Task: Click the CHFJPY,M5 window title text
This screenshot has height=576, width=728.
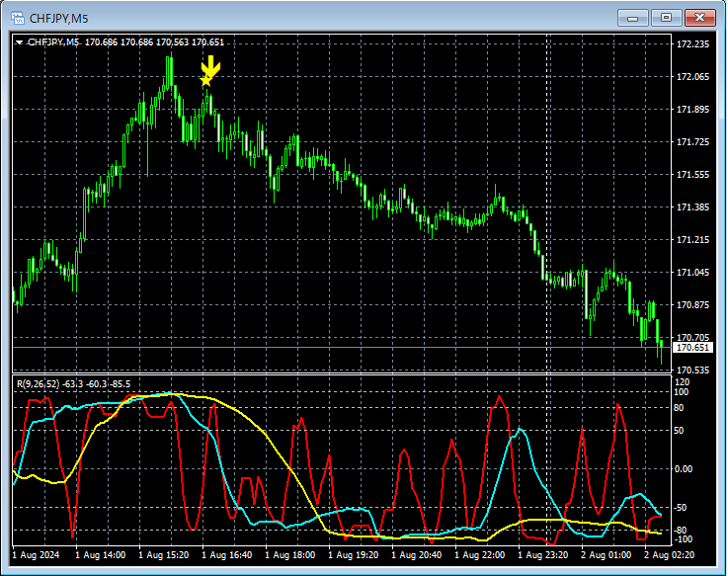Action: [x=58, y=19]
